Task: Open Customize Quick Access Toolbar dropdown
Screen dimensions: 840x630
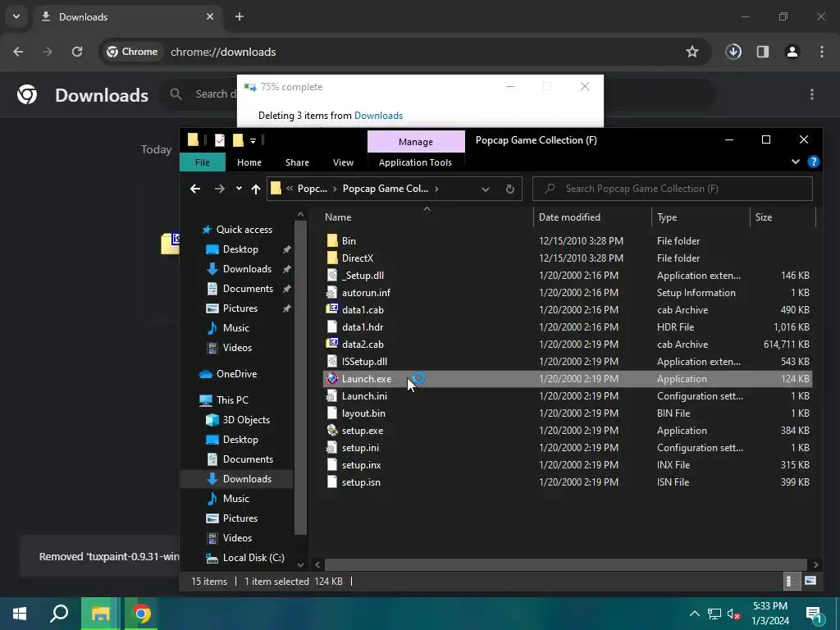Action: [x=253, y=141]
